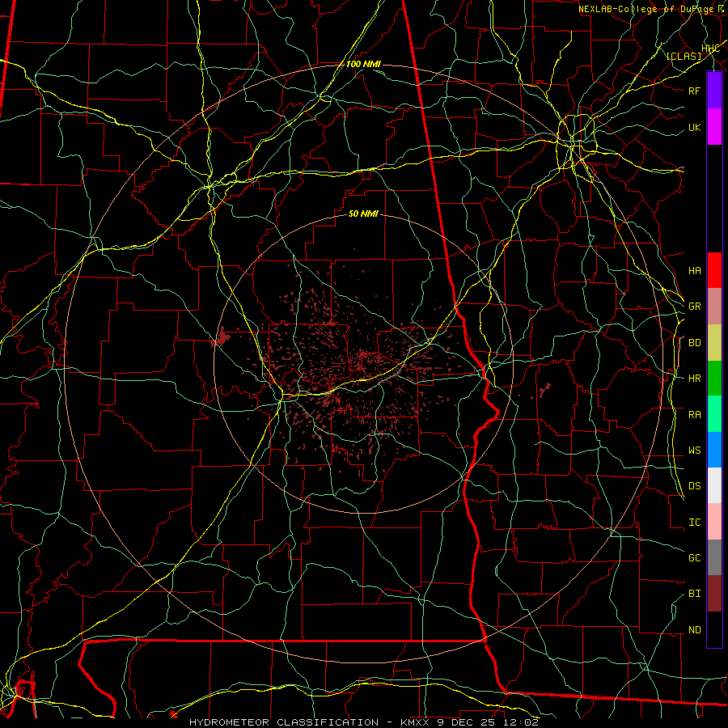Click the RF purple legend swatch

coord(714,91)
